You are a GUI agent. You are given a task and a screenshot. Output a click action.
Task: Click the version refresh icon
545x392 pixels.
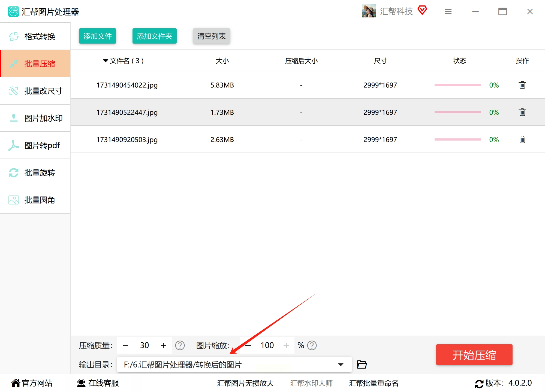[x=479, y=384]
